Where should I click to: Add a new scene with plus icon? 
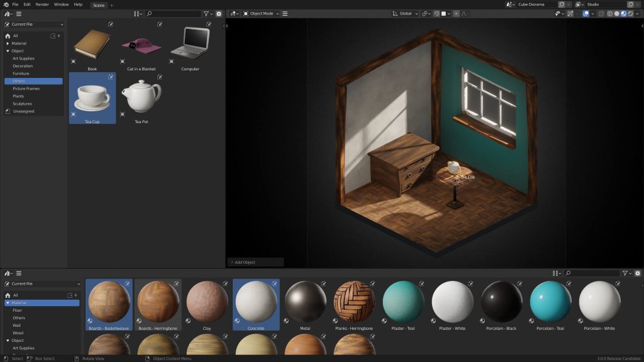tap(112, 4)
